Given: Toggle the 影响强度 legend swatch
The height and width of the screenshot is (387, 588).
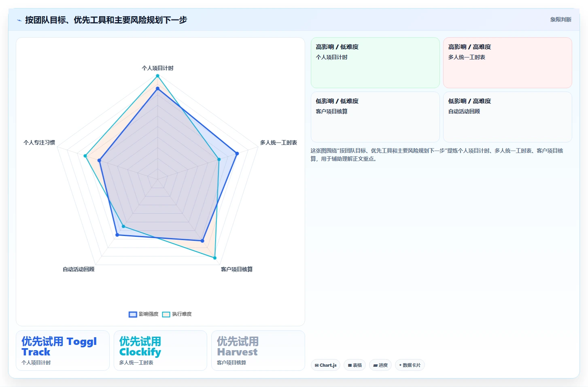Looking at the screenshot, I should [133, 315].
